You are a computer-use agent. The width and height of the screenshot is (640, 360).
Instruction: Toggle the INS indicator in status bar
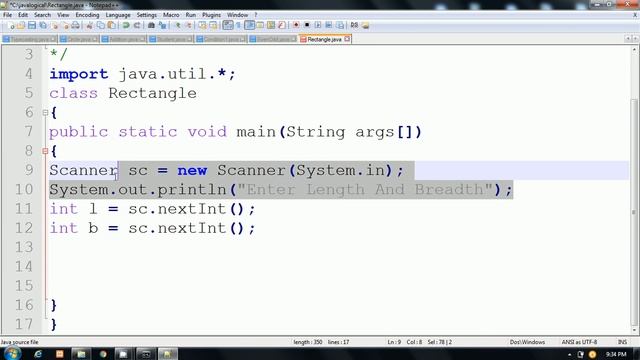coord(622,342)
